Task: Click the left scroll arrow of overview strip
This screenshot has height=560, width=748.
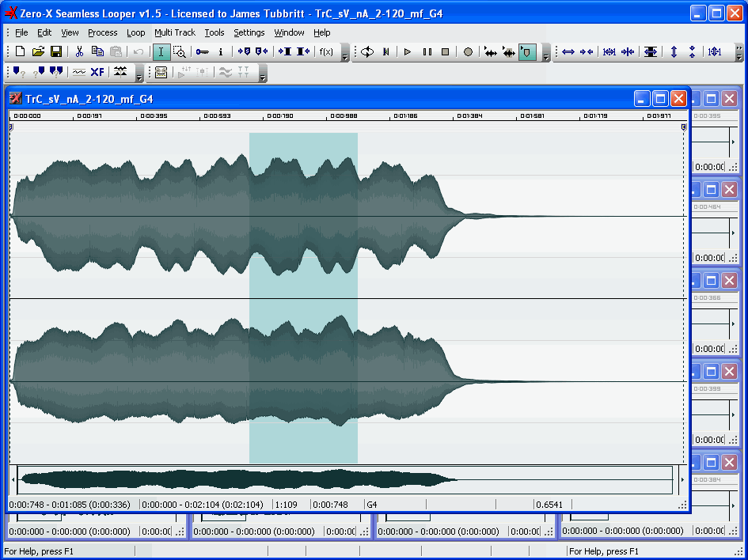Action: pos(13,480)
